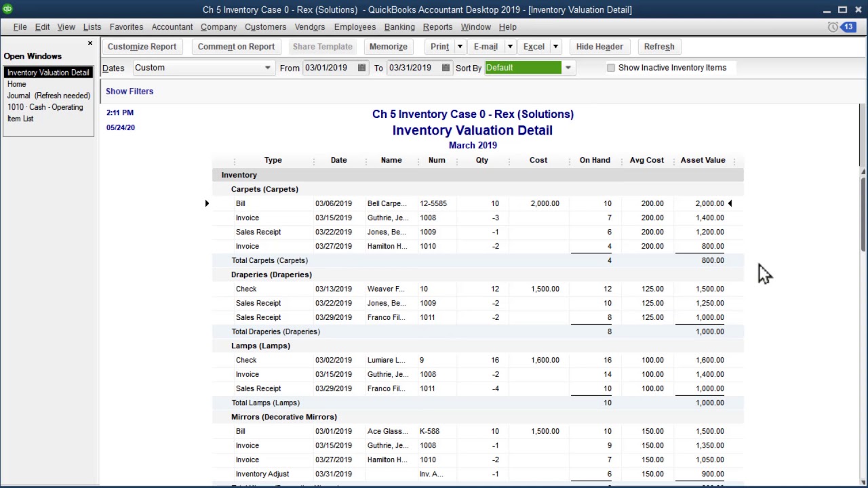Open the Reports menu
Image resolution: width=868 pixels, height=488 pixels.
[x=437, y=27]
